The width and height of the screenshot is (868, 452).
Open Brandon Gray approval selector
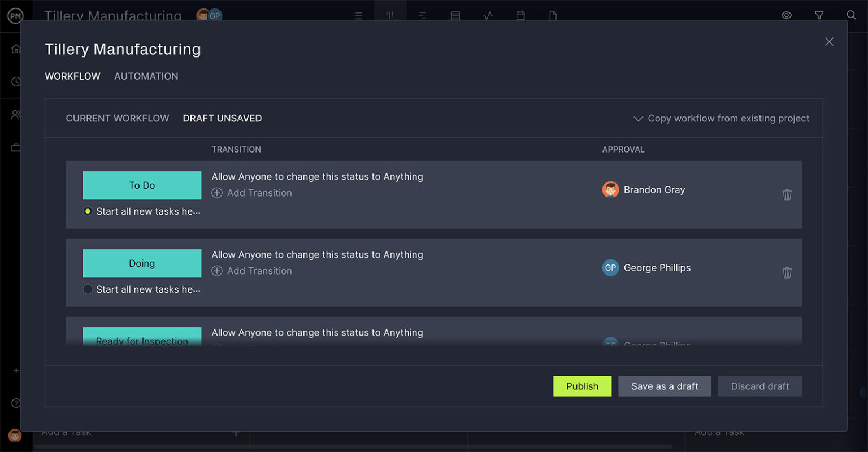[644, 190]
